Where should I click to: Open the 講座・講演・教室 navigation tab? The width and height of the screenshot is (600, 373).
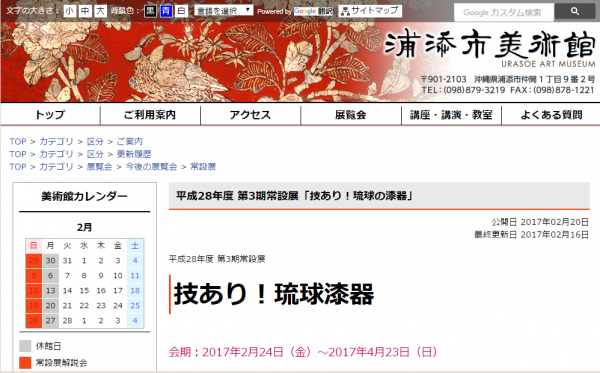(x=451, y=114)
